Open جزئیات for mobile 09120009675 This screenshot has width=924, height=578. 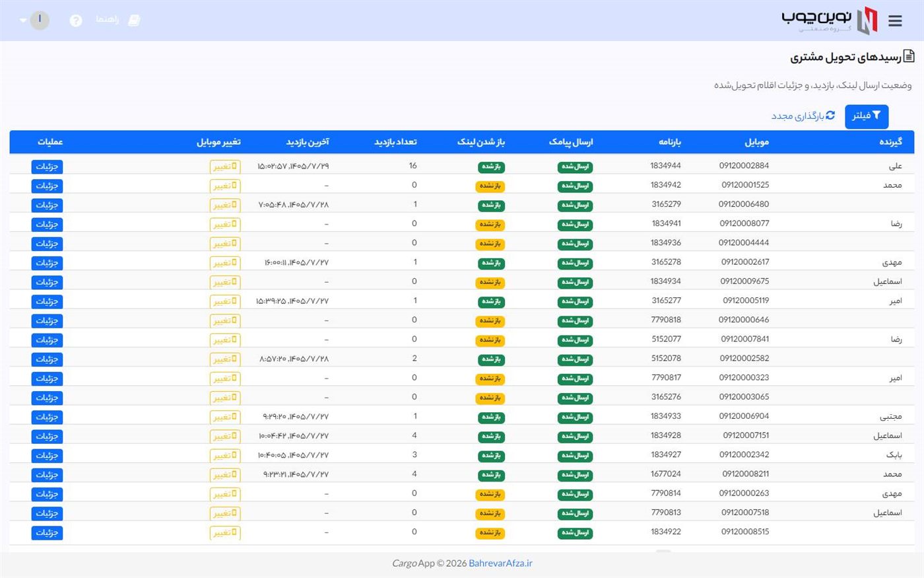coord(47,282)
